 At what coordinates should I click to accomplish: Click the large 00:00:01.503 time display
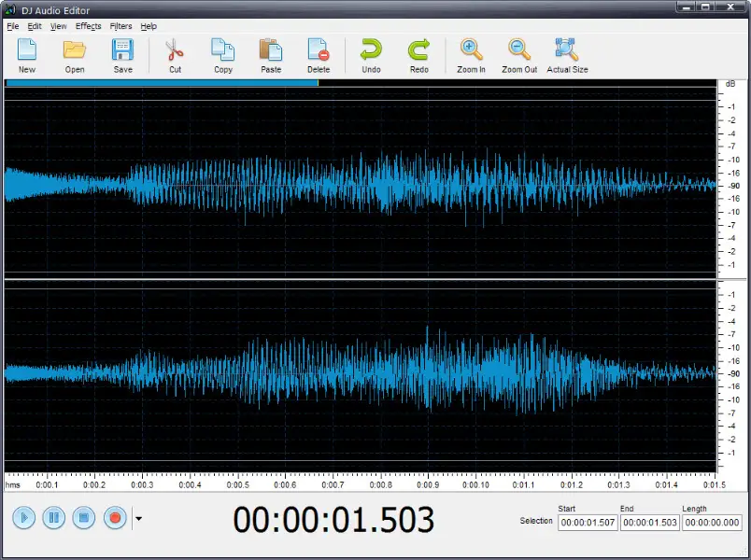coord(333,520)
